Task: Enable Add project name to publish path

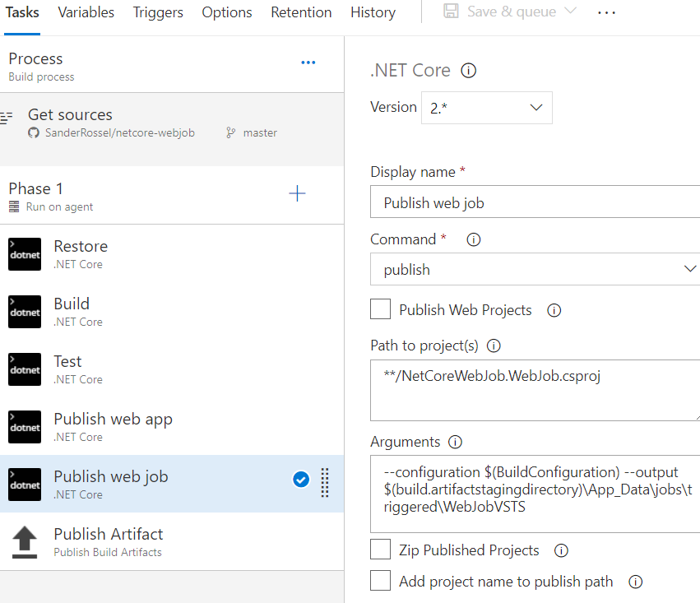Action: 380,581
